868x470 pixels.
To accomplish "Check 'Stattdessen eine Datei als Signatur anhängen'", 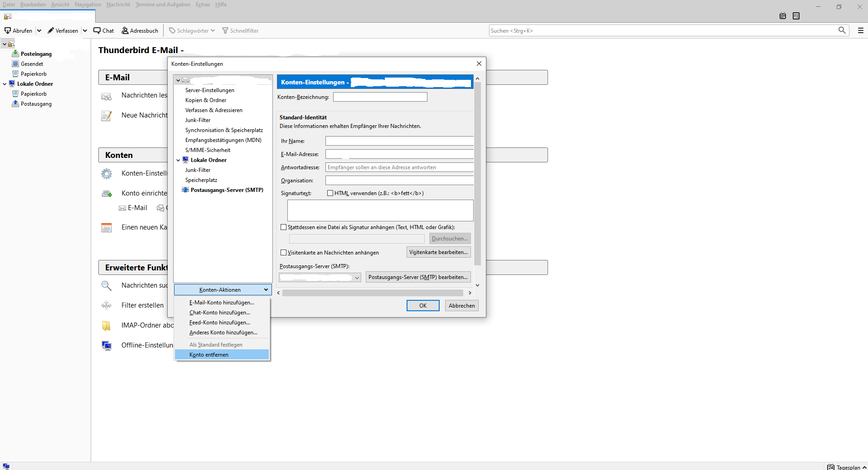I will pyautogui.click(x=284, y=227).
